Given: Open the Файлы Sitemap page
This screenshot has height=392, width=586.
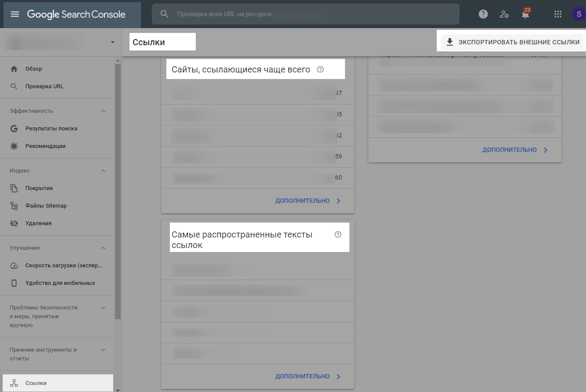Looking at the screenshot, I should [57, 206].
